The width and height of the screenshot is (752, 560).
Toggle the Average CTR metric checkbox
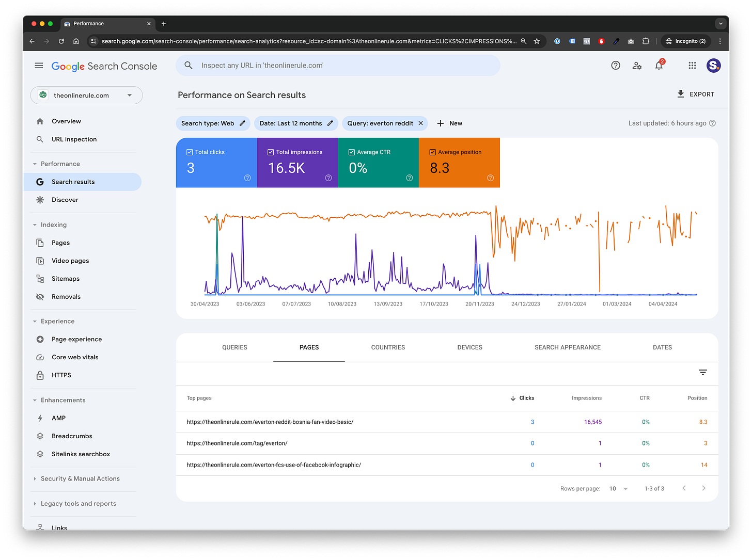pyautogui.click(x=352, y=152)
